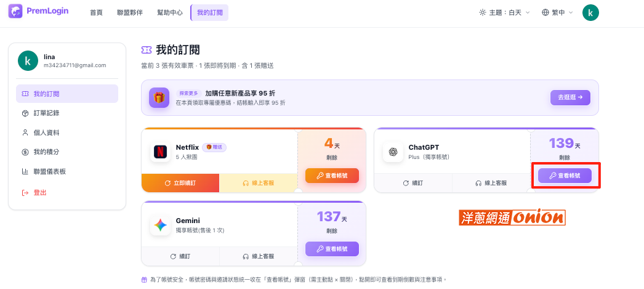644x289 pixels.
Task: Click the logout arrow icon beside 登出
Action: (x=25, y=192)
